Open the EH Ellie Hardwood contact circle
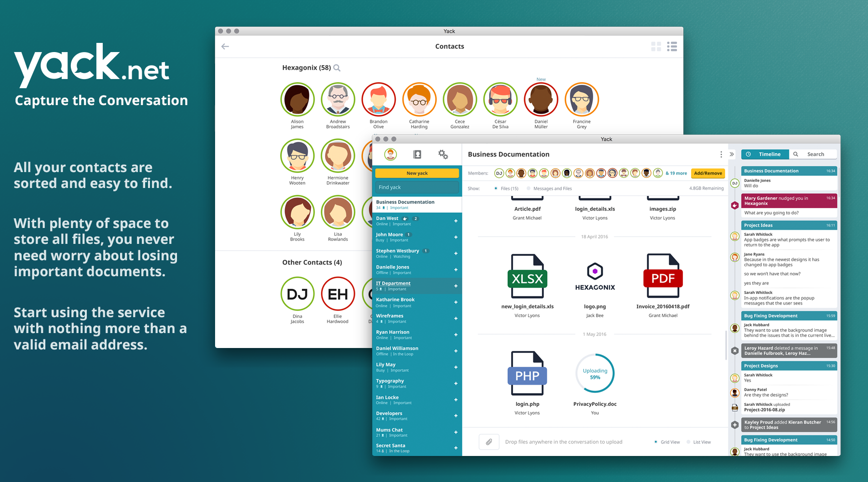Viewport: 868px width, 482px height. 338,294
